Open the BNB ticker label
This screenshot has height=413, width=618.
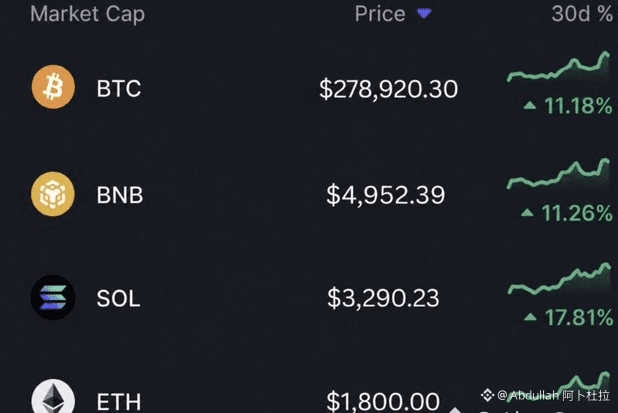(120, 195)
